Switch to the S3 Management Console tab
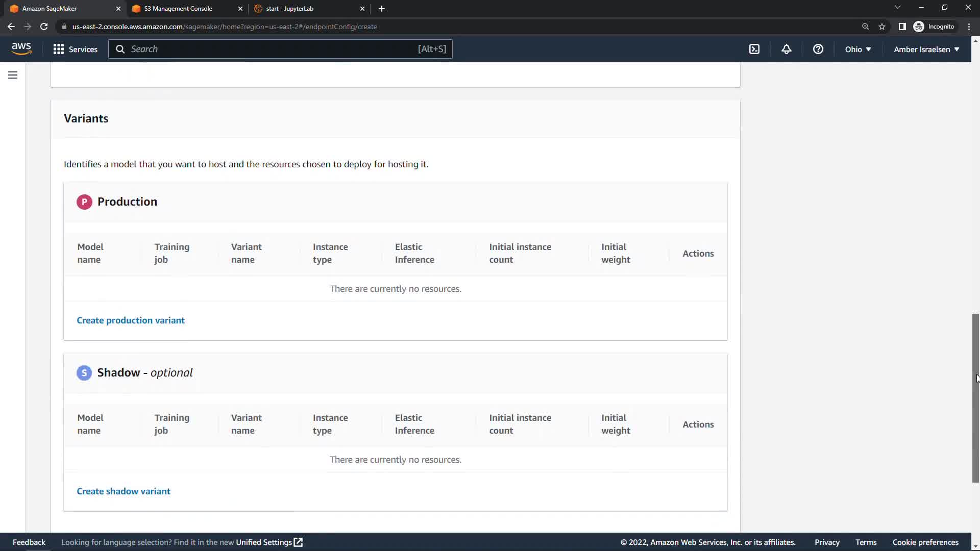The width and height of the screenshot is (980, 551). [178, 9]
